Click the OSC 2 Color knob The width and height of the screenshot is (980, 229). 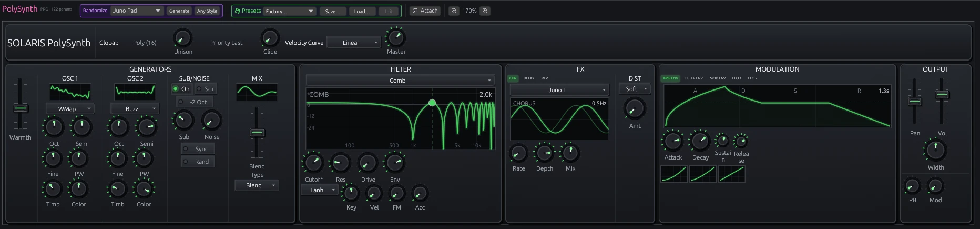pyautogui.click(x=144, y=188)
